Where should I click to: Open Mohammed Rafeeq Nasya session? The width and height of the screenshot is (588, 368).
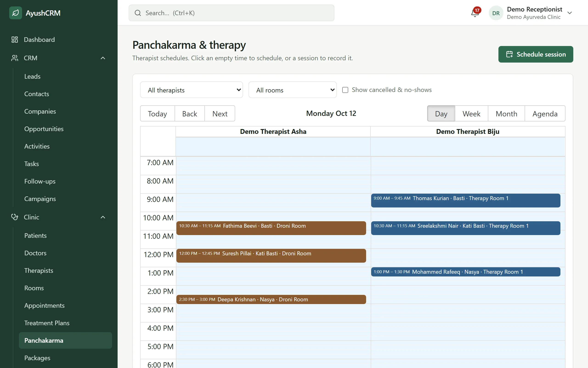tap(466, 272)
